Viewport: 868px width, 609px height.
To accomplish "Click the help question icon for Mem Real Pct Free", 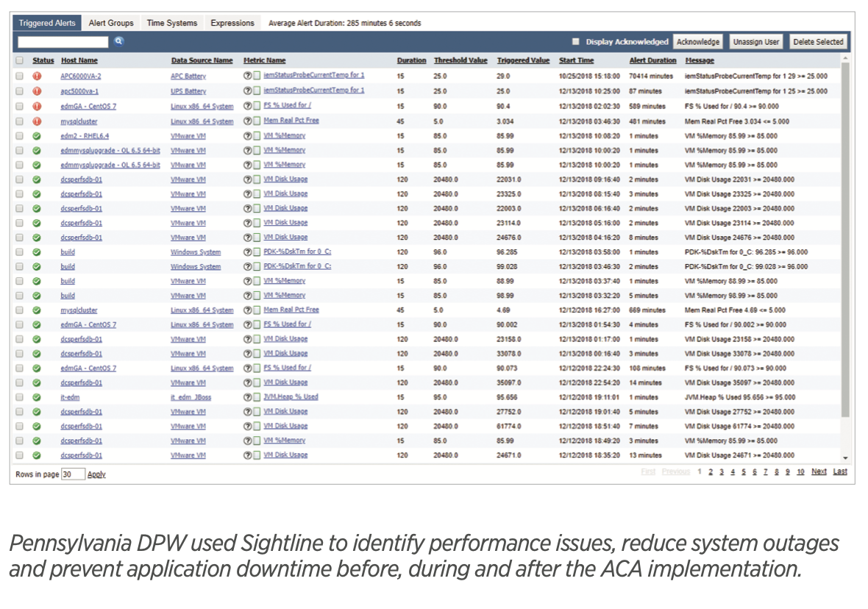I will (247, 121).
